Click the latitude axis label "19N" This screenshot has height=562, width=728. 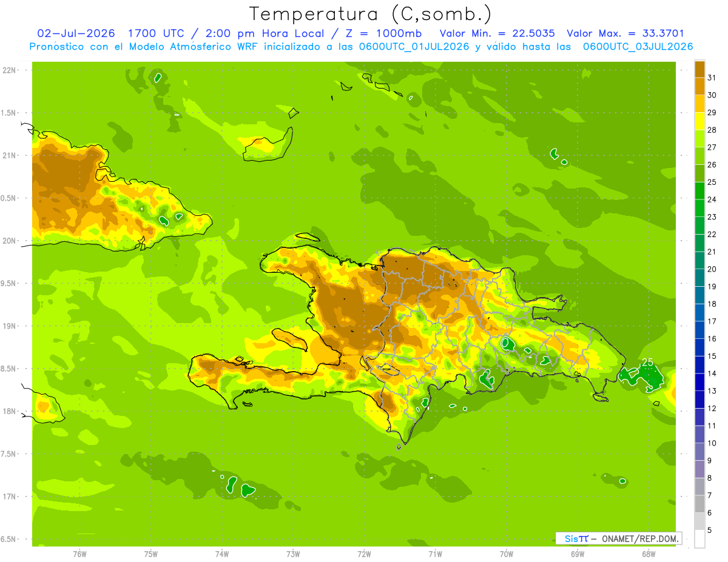[10, 326]
